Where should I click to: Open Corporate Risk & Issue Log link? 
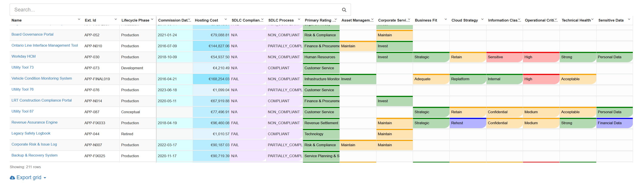tap(34, 144)
